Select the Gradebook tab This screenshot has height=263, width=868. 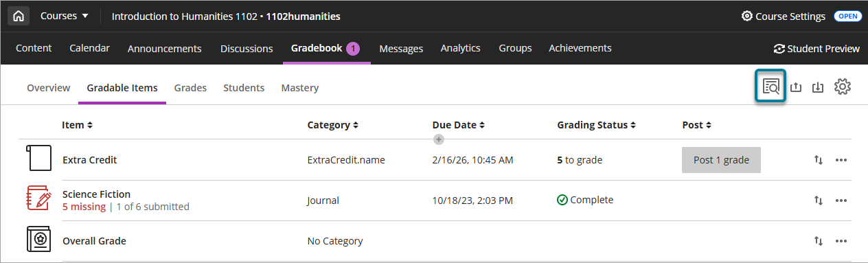tap(326, 48)
